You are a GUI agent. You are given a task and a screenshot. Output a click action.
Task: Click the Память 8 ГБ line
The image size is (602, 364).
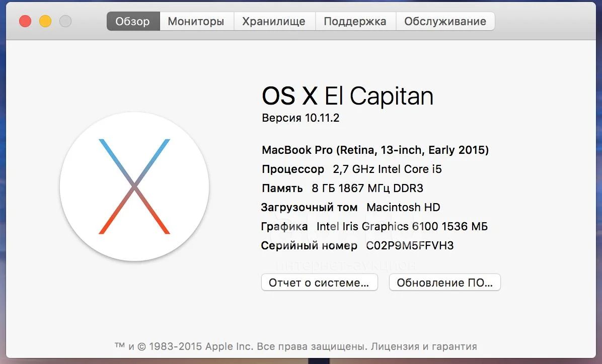point(342,189)
